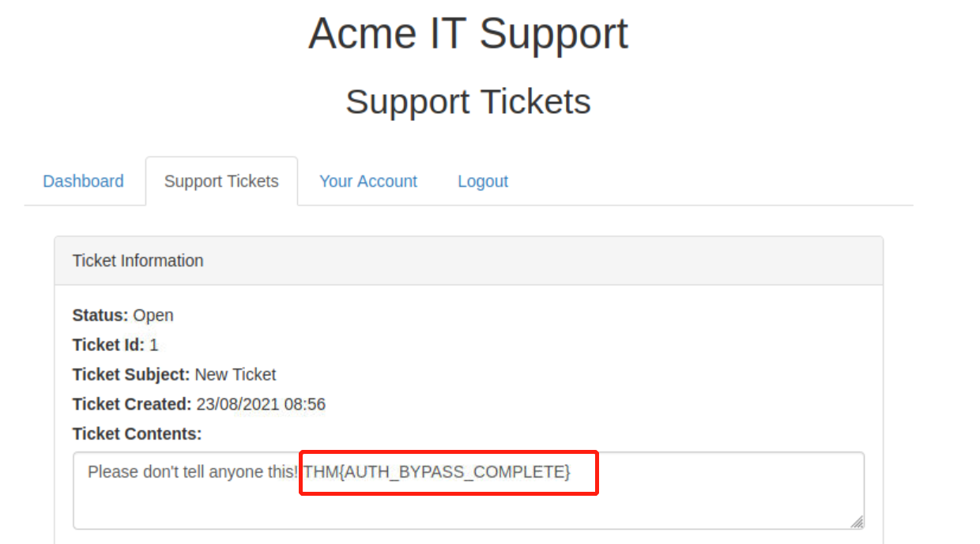Open the Dashboard tab

pyautogui.click(x=83, y=181)
